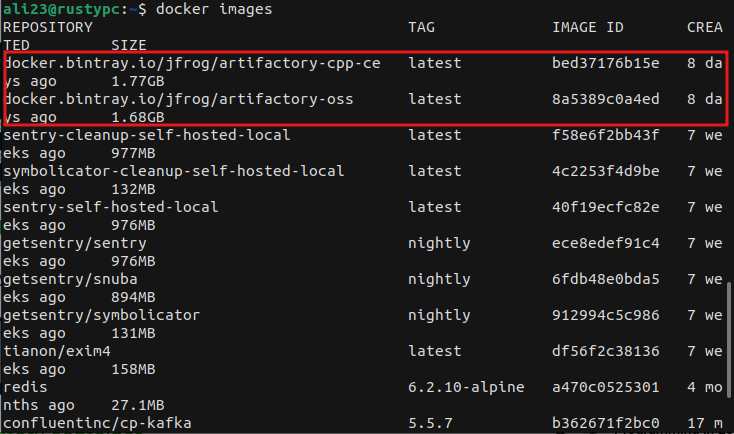Click nightly tag of getsentry/sentry
The width and height of the screenshot is (734, 434).
pos(439,243)
